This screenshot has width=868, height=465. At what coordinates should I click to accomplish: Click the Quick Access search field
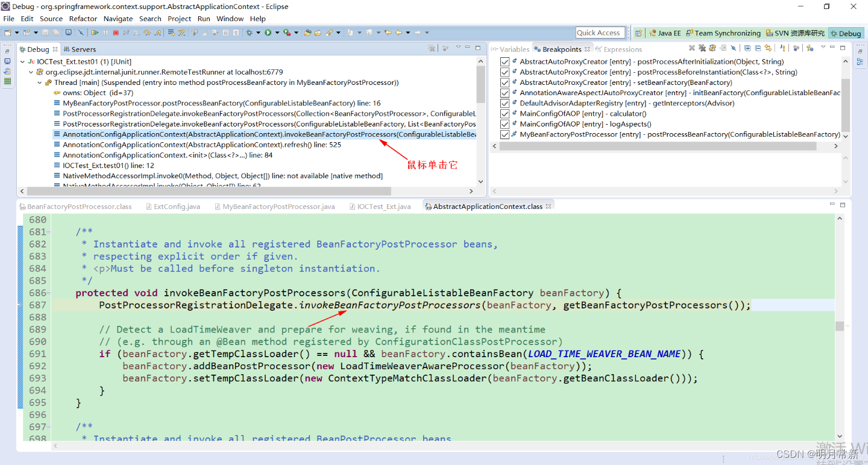[600, 33]
